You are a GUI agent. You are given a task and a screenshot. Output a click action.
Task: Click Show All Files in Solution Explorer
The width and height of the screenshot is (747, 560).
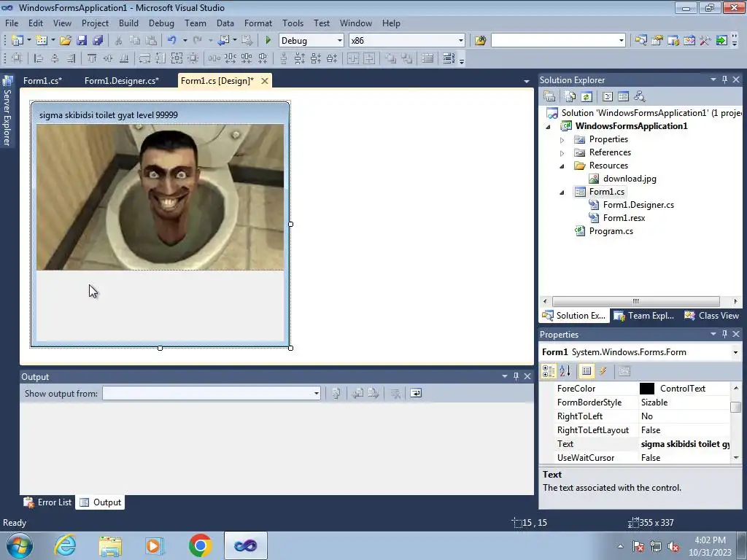(x=570, y=97)
